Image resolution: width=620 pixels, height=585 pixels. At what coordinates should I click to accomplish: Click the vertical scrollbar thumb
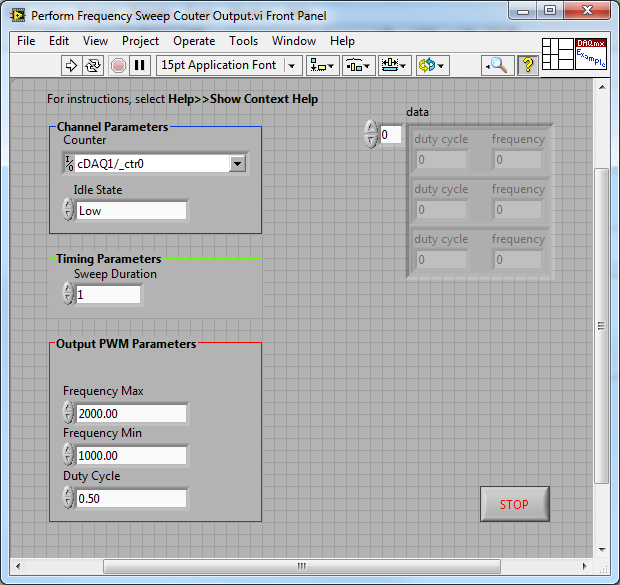601,325
